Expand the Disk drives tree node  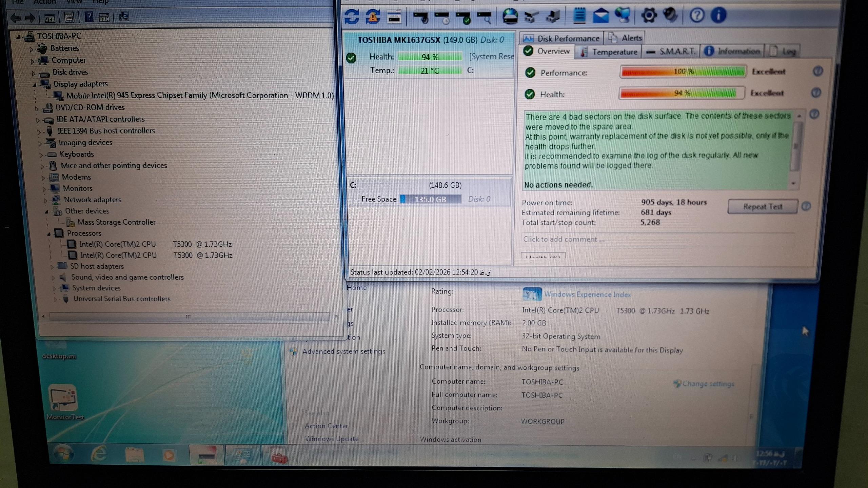(33, 73)
